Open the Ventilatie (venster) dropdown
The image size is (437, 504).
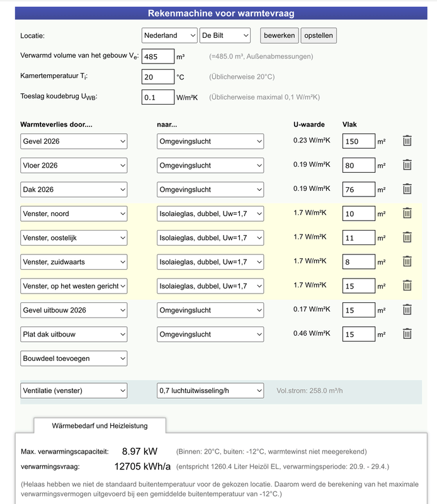74,391
